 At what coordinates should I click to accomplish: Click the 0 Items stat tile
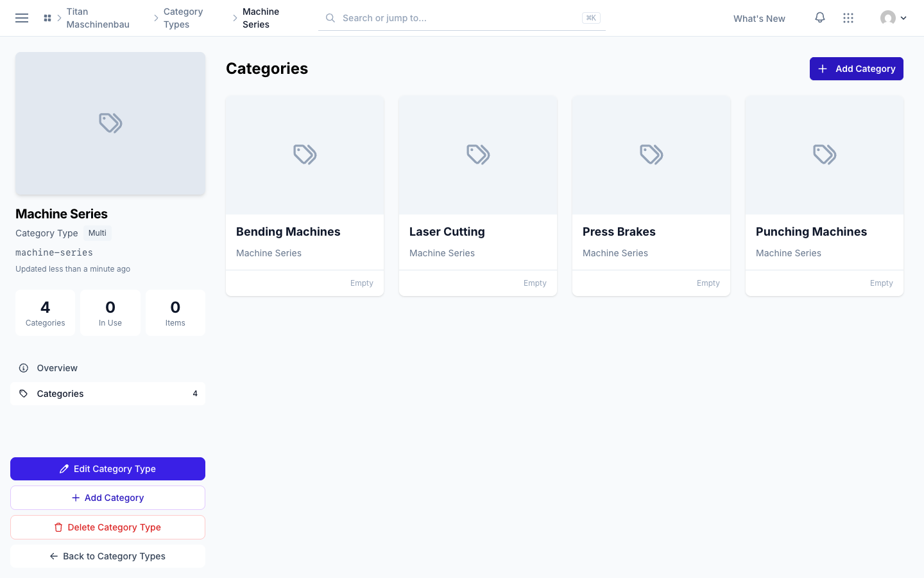point(175,313)
